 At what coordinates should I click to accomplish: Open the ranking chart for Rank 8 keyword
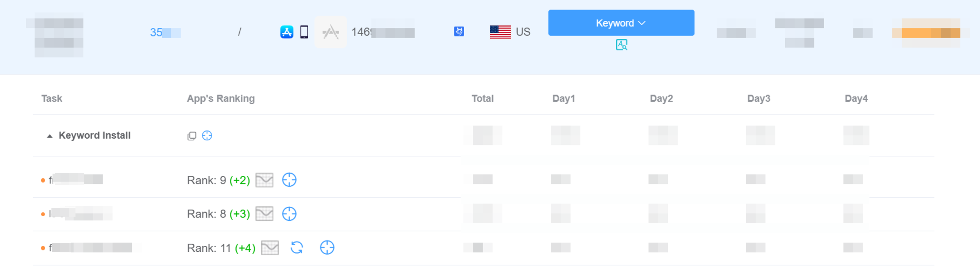[x=264, y=214]
